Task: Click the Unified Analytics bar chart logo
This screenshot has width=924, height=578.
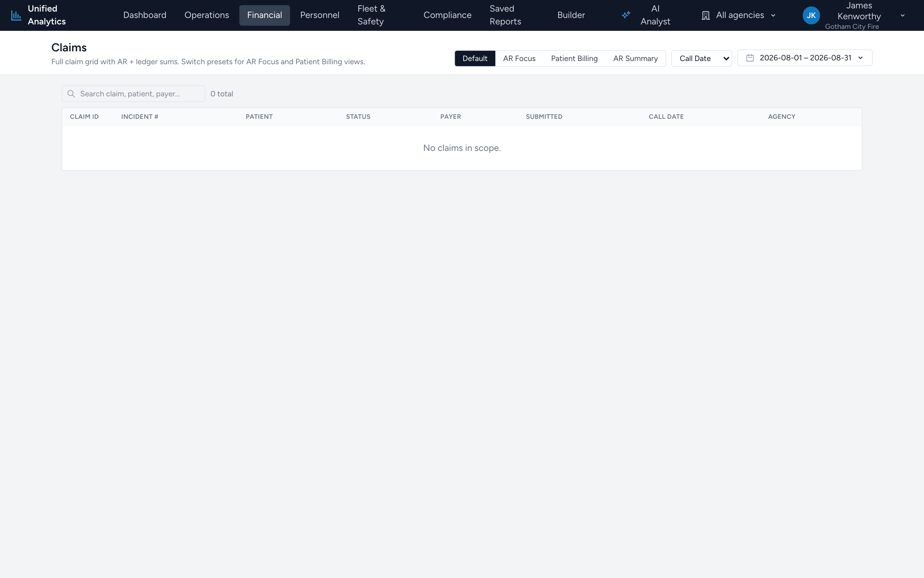Action: point(16,15)
